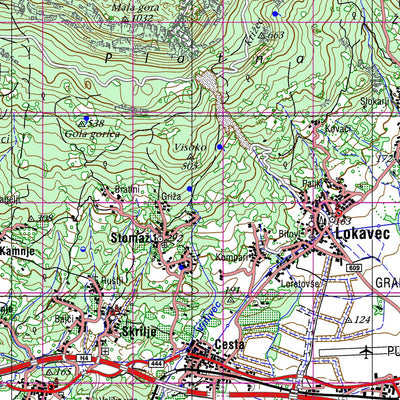Select the Ruštji hamlet label
The image size is (400, 400).
point(112,281)
